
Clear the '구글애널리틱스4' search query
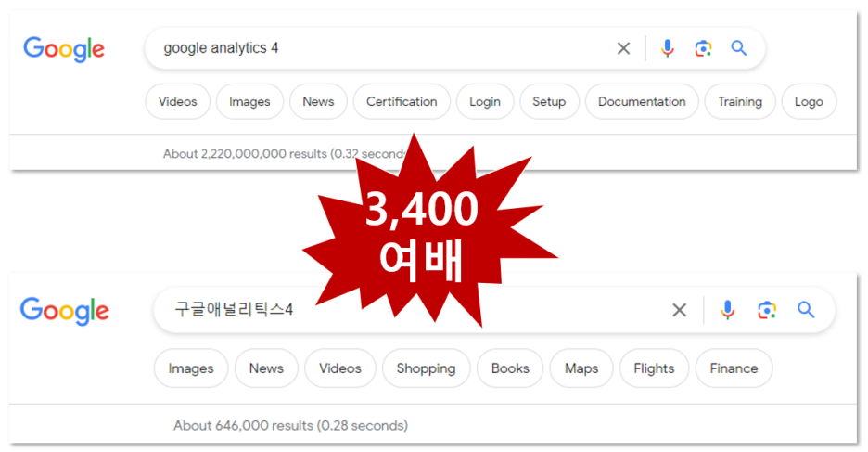(679, 310)
